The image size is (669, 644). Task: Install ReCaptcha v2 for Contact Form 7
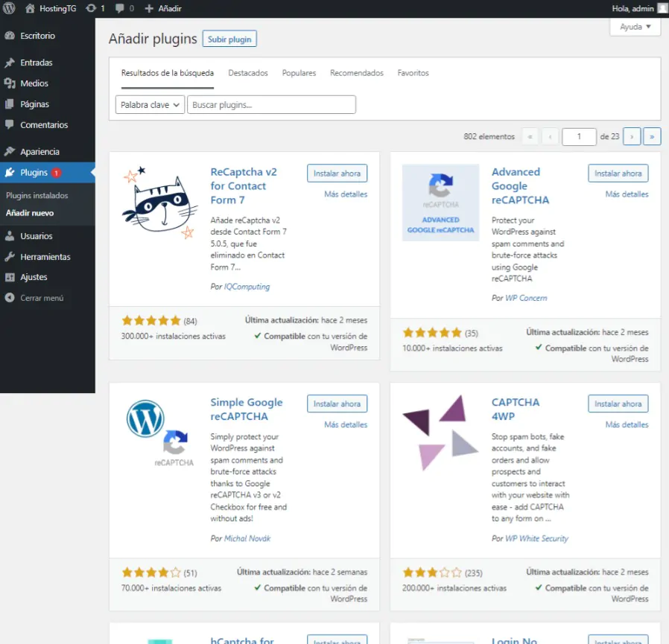[x=337, y=173]
